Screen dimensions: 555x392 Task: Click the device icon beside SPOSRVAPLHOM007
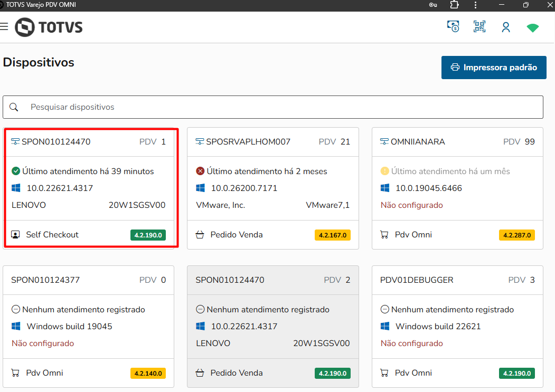pyautogui.click(x=200, y=141)
